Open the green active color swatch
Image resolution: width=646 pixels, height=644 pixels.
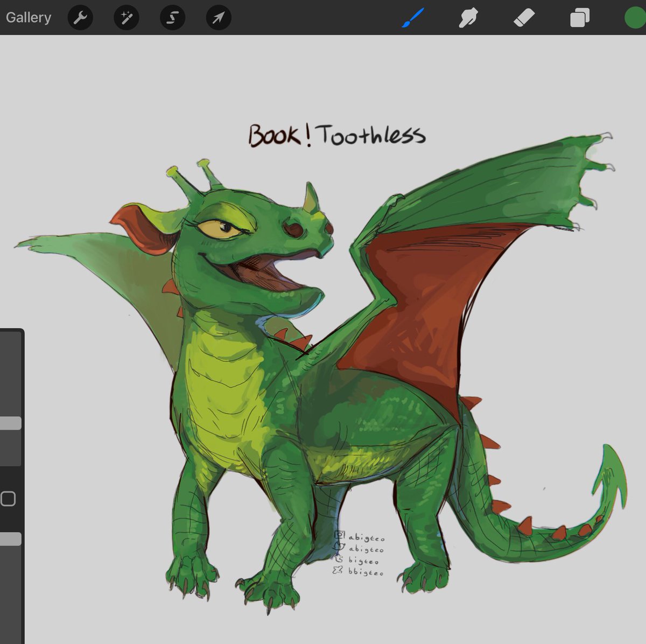635,17
